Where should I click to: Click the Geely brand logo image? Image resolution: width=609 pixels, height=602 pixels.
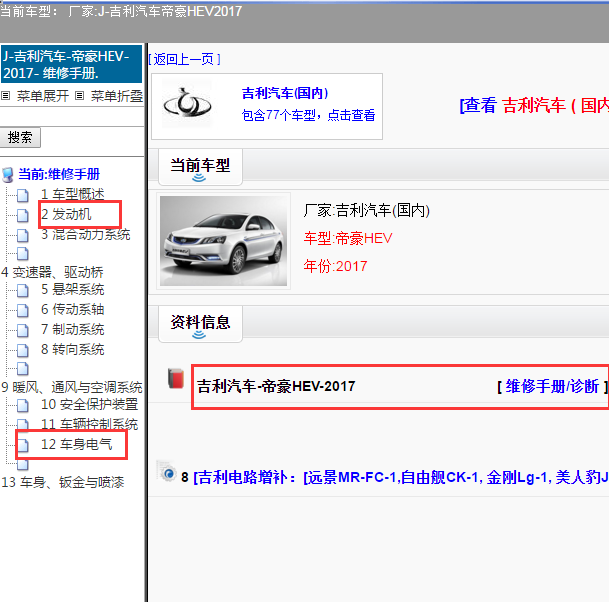[187, 104]
